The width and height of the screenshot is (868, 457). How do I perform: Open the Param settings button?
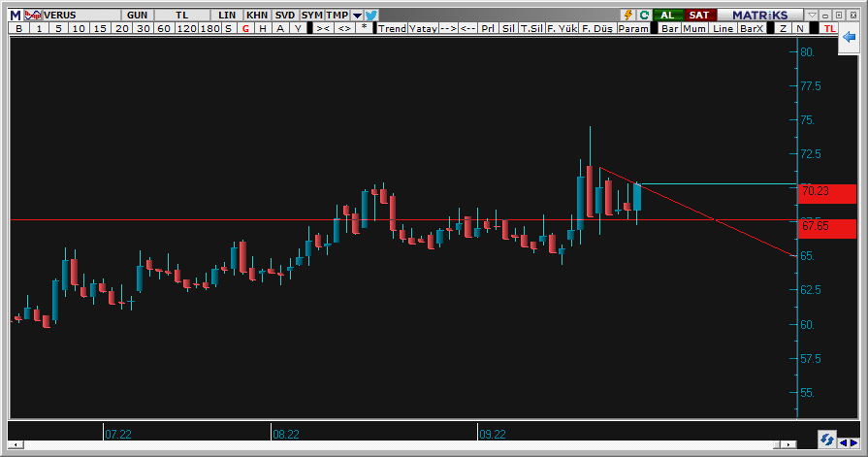(x=633, y=28)
